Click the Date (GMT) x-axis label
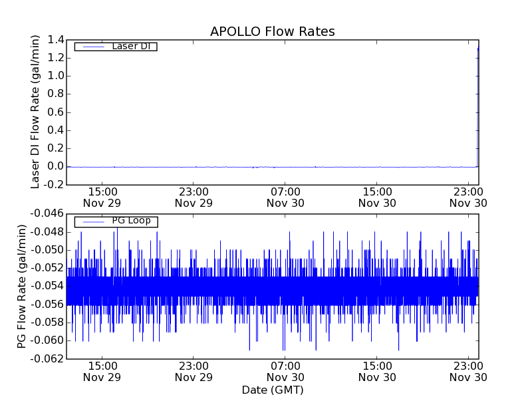 tap(272, 390)
